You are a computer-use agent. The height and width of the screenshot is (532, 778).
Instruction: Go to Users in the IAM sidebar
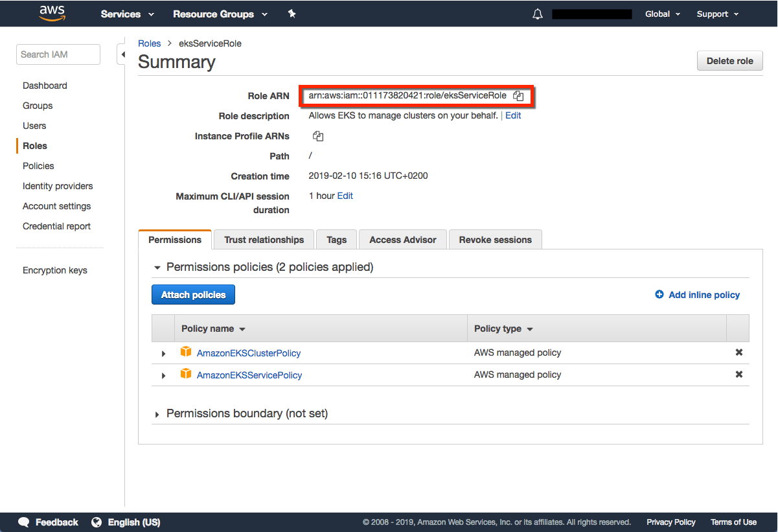pos(34,126)
